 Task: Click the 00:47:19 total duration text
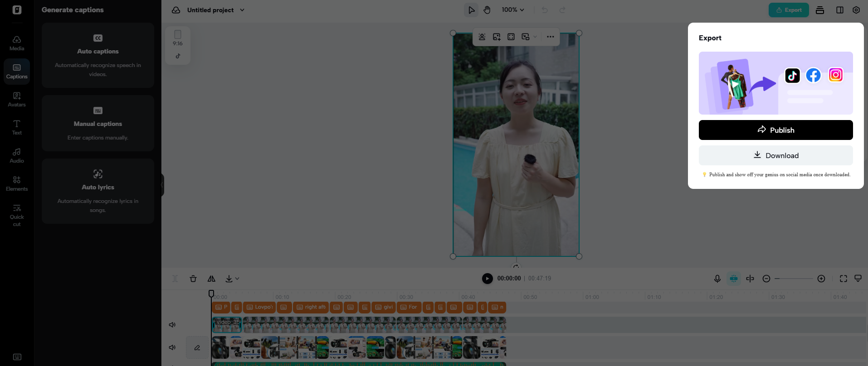(x=540, y=279)
